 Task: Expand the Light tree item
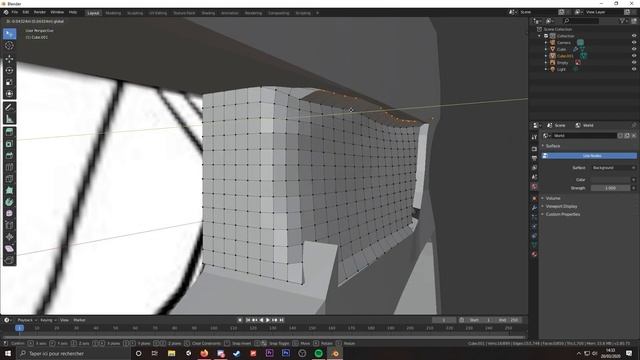[546, 69]
